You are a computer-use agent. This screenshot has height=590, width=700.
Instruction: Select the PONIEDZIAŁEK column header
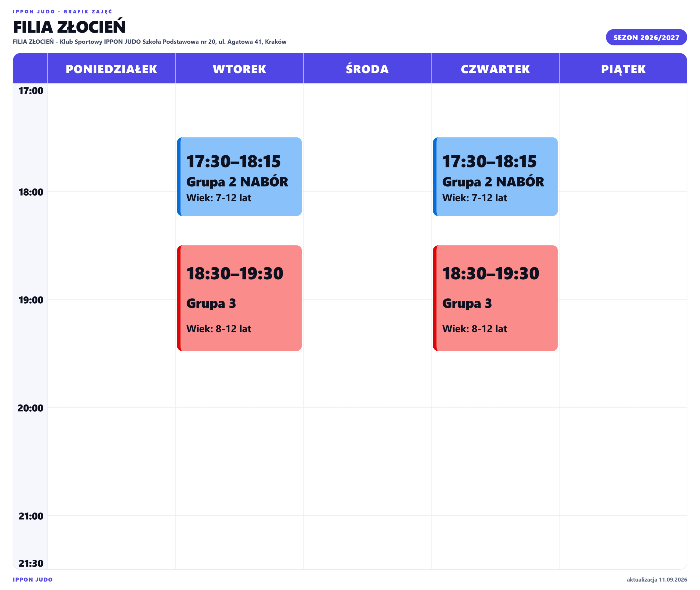[x=111, y=69]
